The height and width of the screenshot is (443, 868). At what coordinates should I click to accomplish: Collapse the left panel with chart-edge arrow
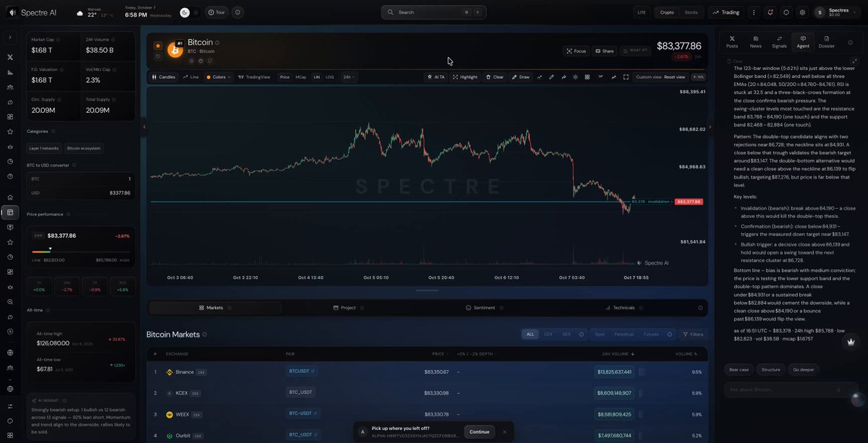tap(143, 127)
